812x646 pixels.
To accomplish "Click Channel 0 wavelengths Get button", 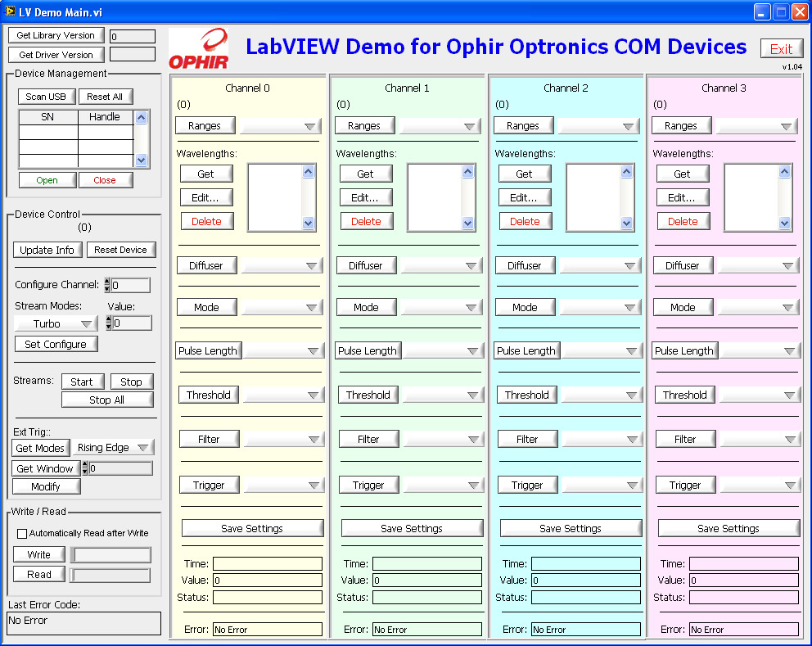I will point(206,174).
